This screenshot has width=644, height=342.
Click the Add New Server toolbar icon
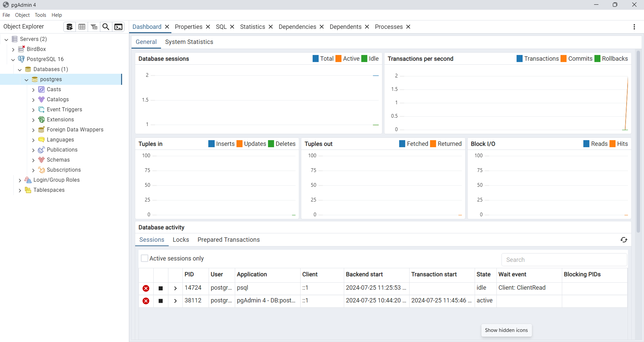[69, 27]
